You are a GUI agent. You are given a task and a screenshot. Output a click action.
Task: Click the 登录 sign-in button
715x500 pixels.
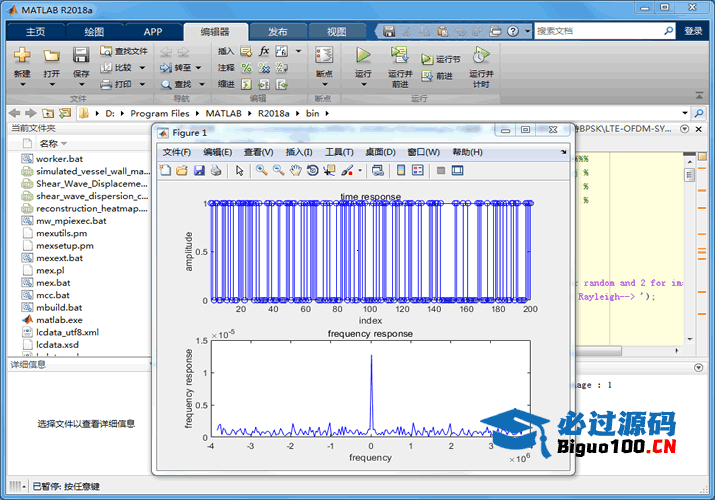pos(693,31)
